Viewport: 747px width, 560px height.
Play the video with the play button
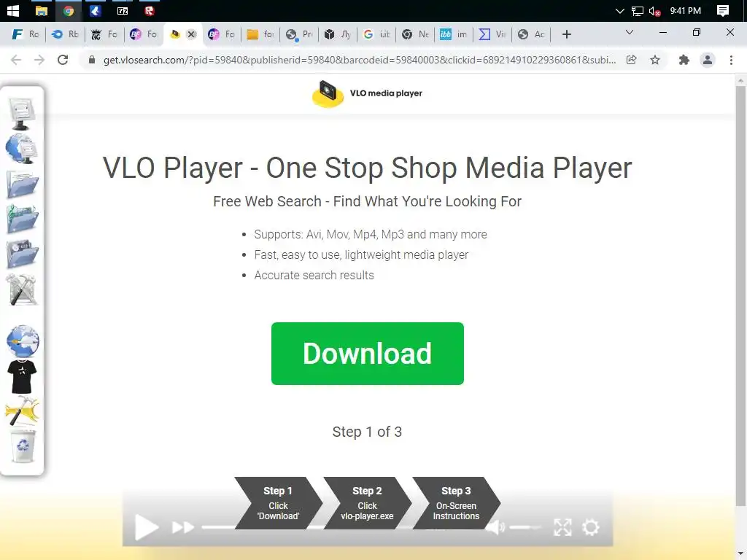146,527
